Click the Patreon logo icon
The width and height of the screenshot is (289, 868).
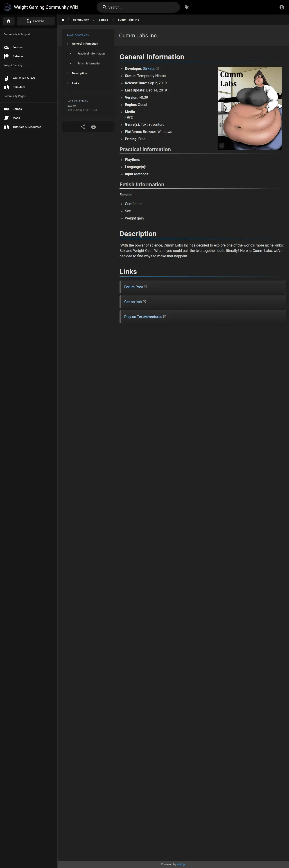tap(6, 56)
